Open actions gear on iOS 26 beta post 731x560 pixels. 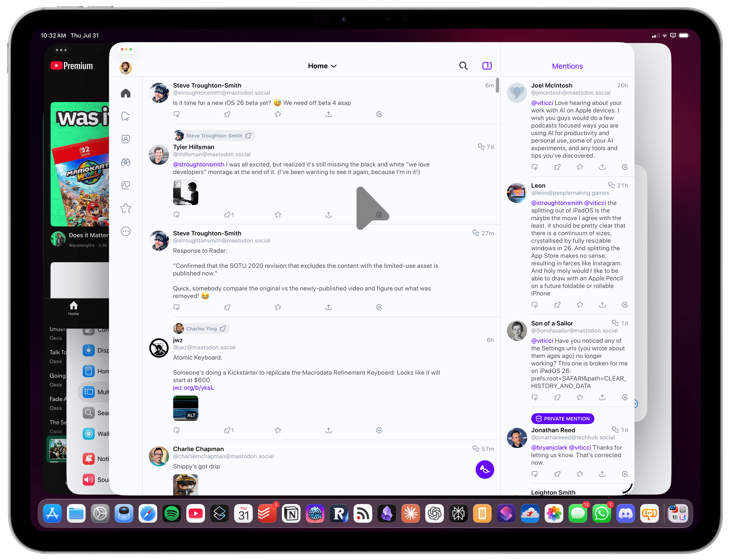tap(379, 114)
